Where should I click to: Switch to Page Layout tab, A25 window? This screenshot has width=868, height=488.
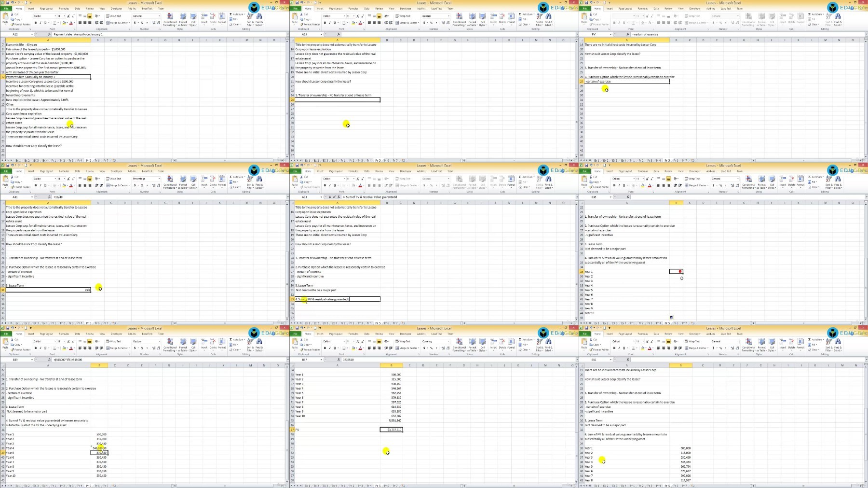[336, 8]
